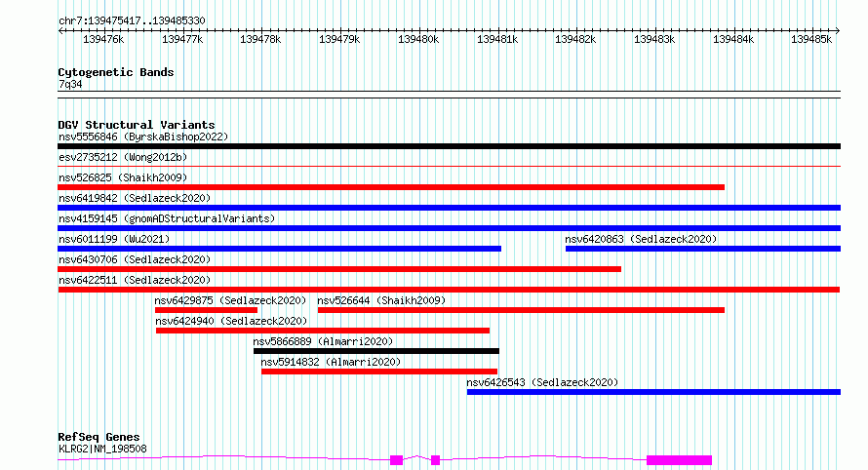868x470 pixels.
Task: Click the DGV Structural Variants track title
Action: (x=137, y=125)
